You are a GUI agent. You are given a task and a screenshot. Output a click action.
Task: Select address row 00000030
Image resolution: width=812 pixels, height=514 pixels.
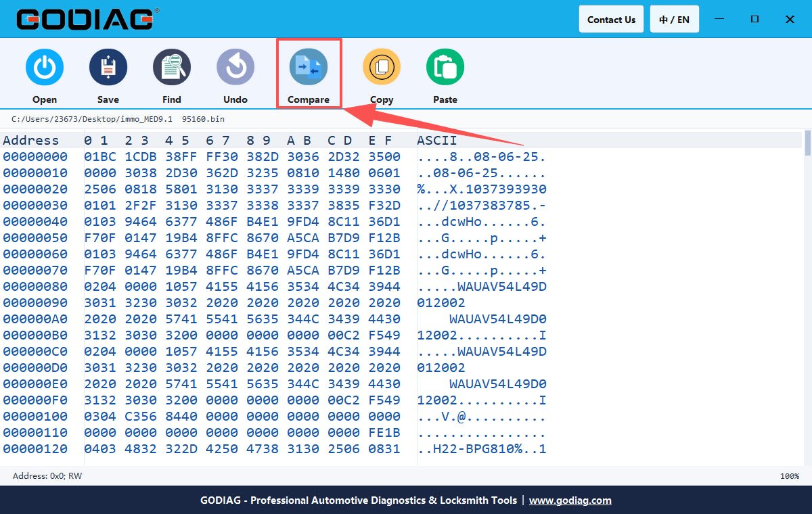pos(35,206)
